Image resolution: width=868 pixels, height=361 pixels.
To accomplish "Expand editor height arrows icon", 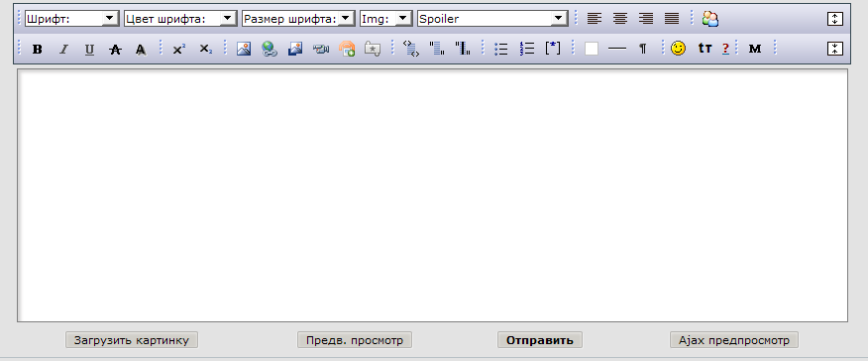I will 834,19.
